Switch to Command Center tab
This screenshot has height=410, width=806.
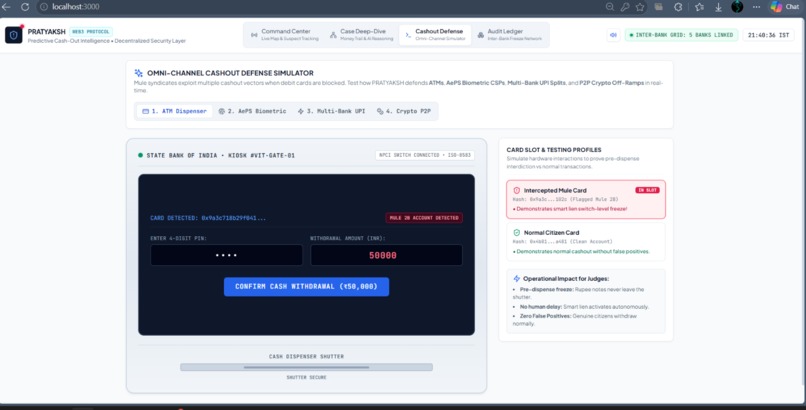(x=284, y=35)
